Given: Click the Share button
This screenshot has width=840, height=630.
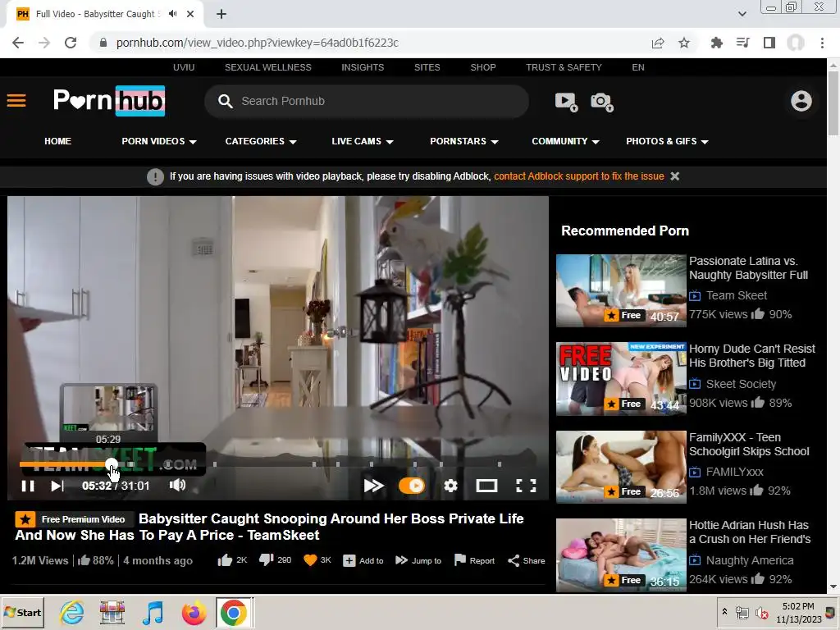Looking at the screenshot, I should 526,561.
